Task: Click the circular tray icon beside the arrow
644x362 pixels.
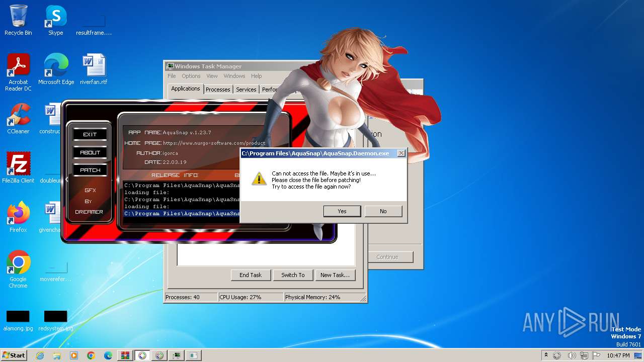Action: pos(557,355)
